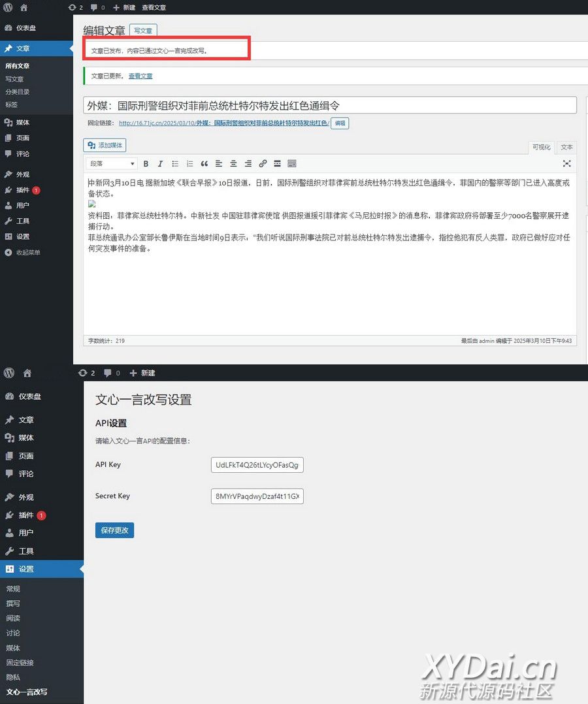Open 固定链接 under the settings menu
Viewport: 588px width, 704px height.
pyautogui.click(x=20, y=663)
